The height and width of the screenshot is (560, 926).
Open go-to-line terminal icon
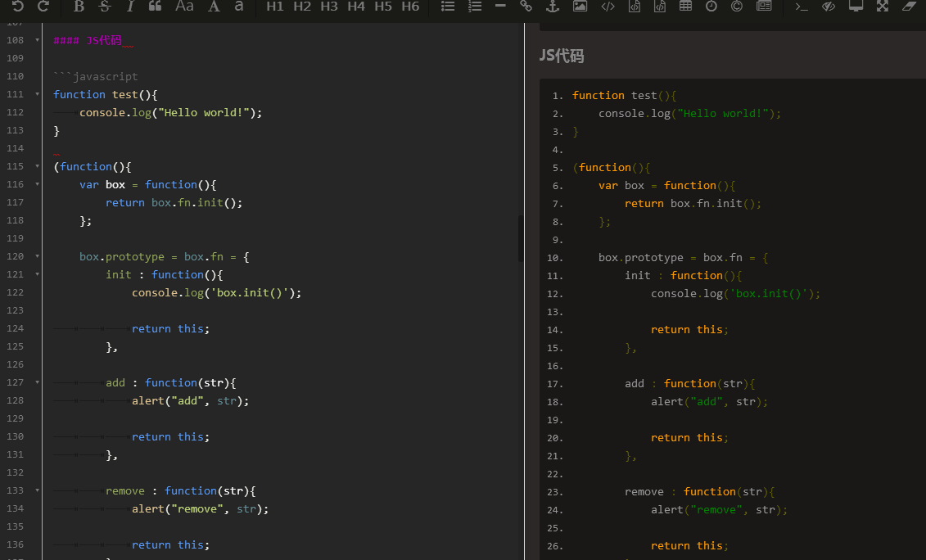click(x=801, y=6)
